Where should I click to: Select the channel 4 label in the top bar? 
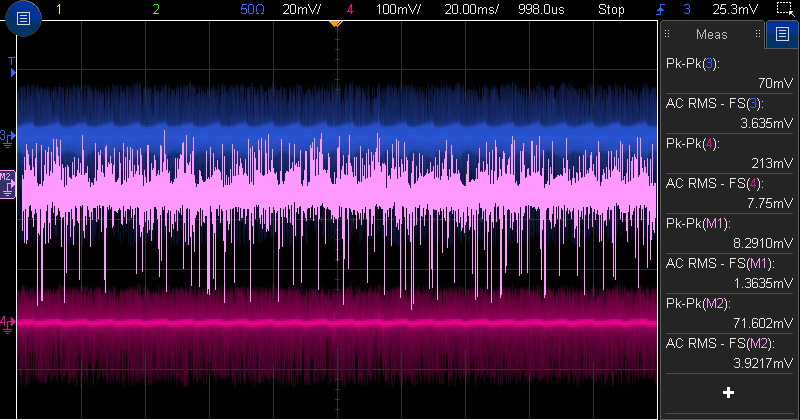tap(349, 9)
